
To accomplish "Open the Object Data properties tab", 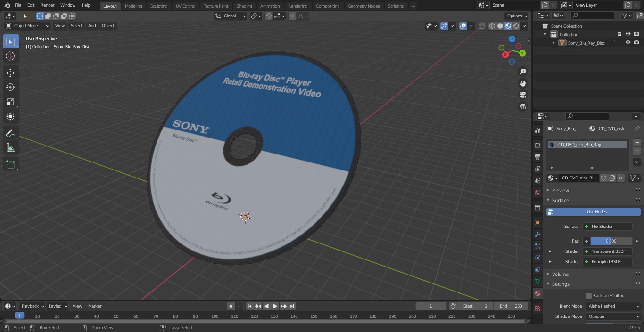I will [x=537, y=281].
